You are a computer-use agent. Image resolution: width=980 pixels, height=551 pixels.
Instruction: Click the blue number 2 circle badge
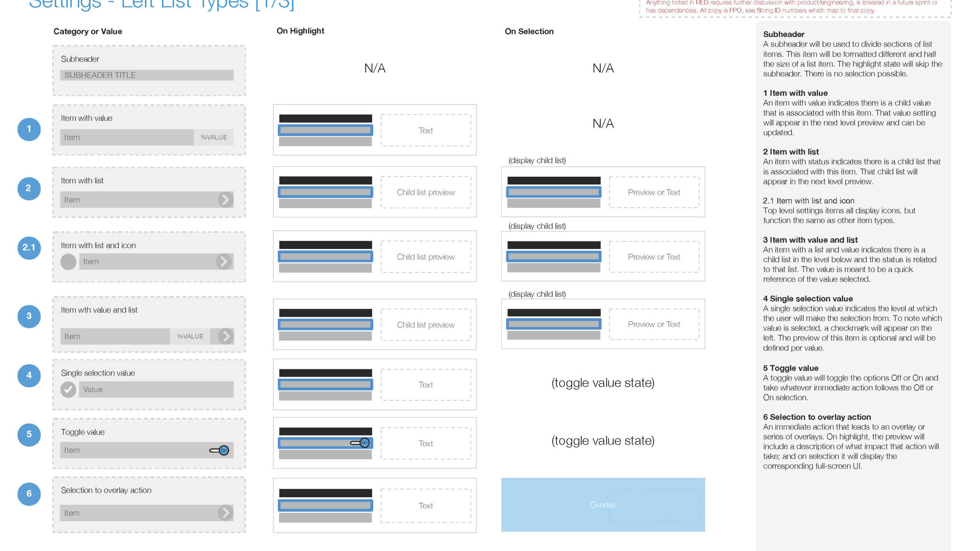29,188
